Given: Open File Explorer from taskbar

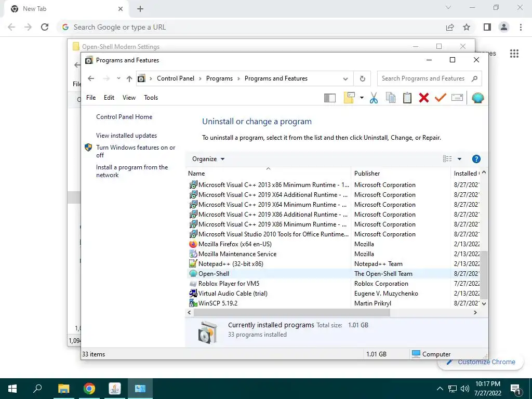Looking at the screenshot, I should pyautogui.click(x=63, y=389).
